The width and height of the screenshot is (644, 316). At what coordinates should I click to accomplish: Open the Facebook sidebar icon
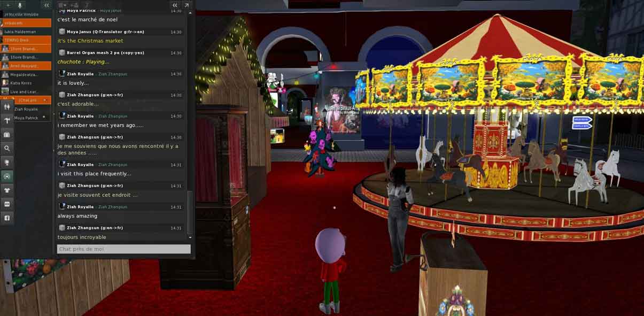click(7, 218)
